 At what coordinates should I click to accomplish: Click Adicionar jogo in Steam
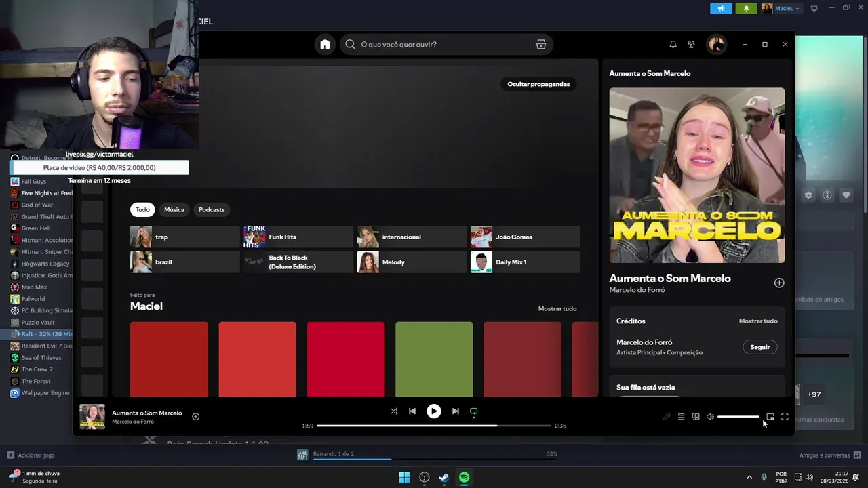coord(31,455)
